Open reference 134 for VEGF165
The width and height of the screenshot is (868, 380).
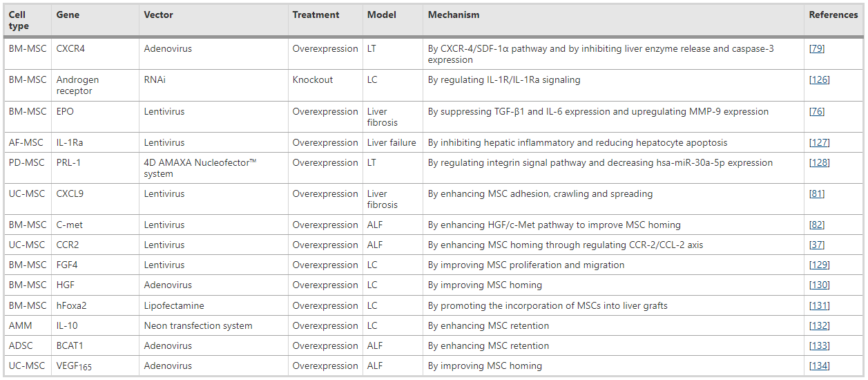[x=819, y=366]
